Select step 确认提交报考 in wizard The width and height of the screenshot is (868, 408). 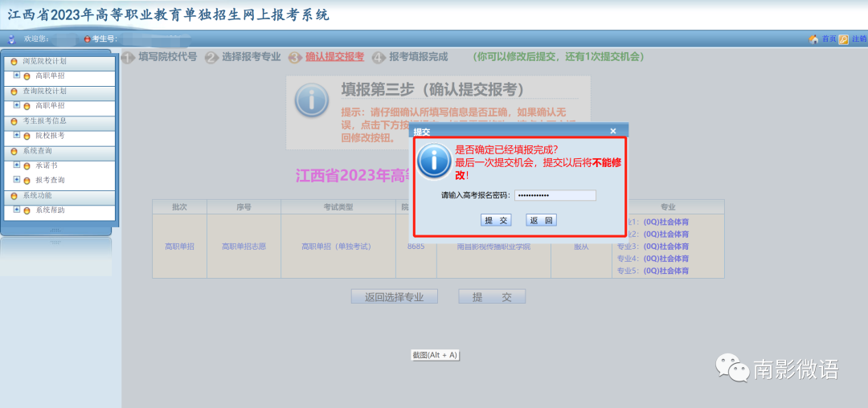[x=334, y=57]
